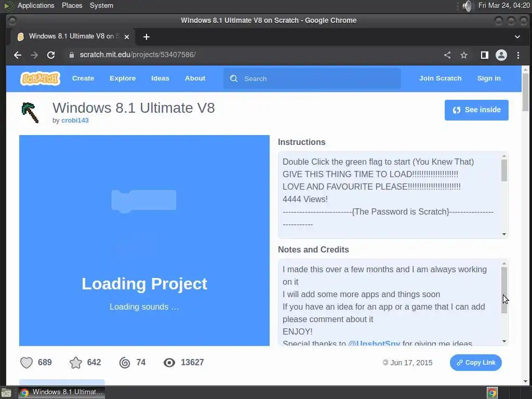Reload the page with refresh icon

pyautogui.click(x=51, y=55)
